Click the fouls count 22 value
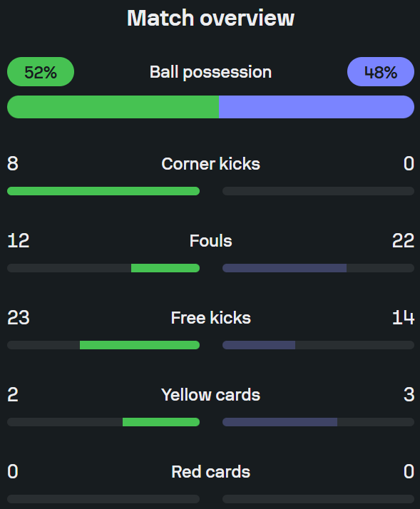Image resolution: width=420 pixels, height=509 pixels. coord(403,241)
